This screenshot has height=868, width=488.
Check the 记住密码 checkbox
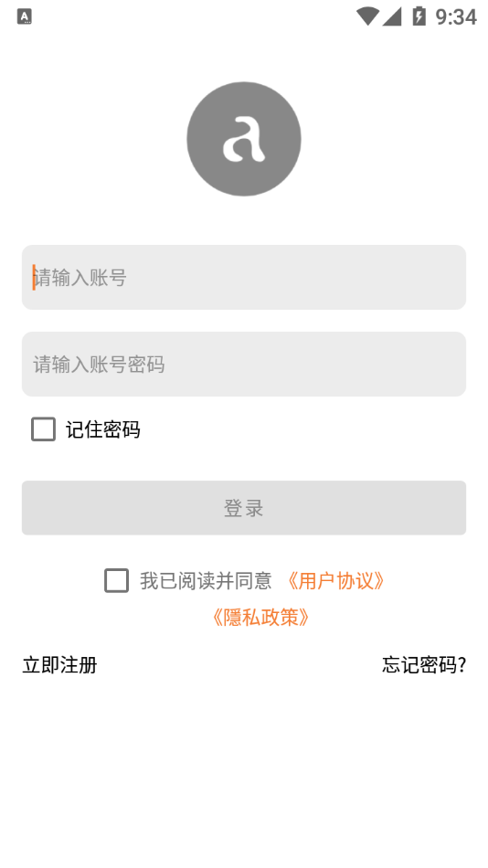point(43,429)
